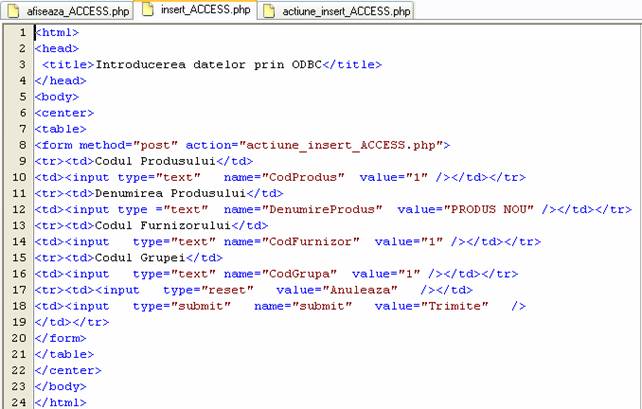642x409 pixels.
Task: Click the file icon on the actiune_insert_ACCESS.php tab
Action: pyautogui.click(x=272, y=11)
